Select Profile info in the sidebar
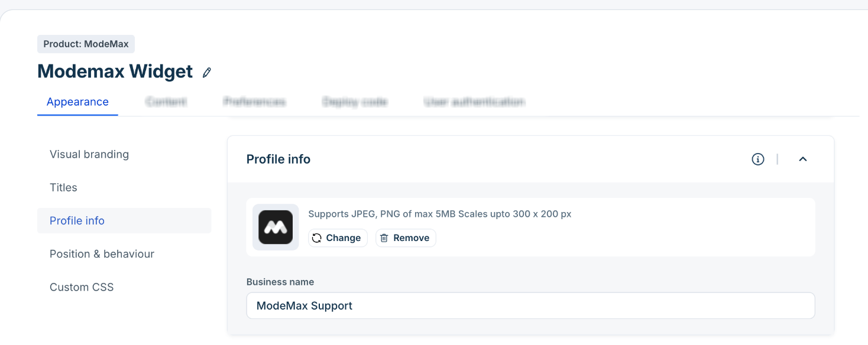 [124, 221]
